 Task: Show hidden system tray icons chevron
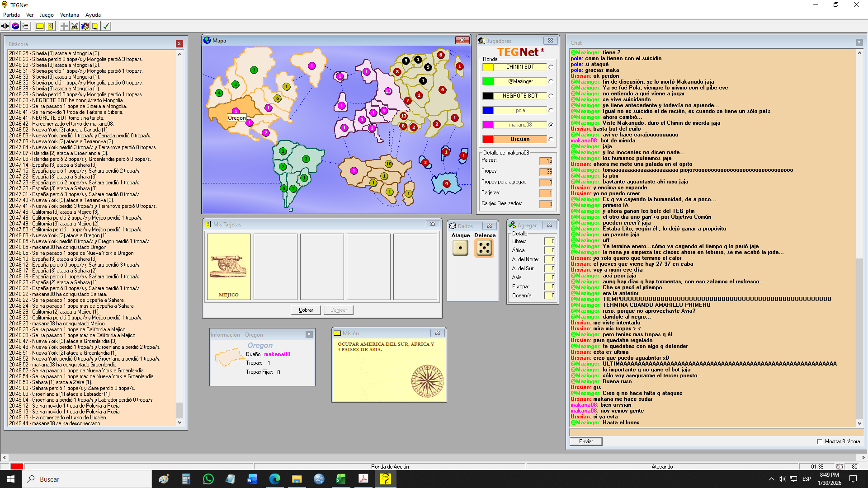(771, 479)
